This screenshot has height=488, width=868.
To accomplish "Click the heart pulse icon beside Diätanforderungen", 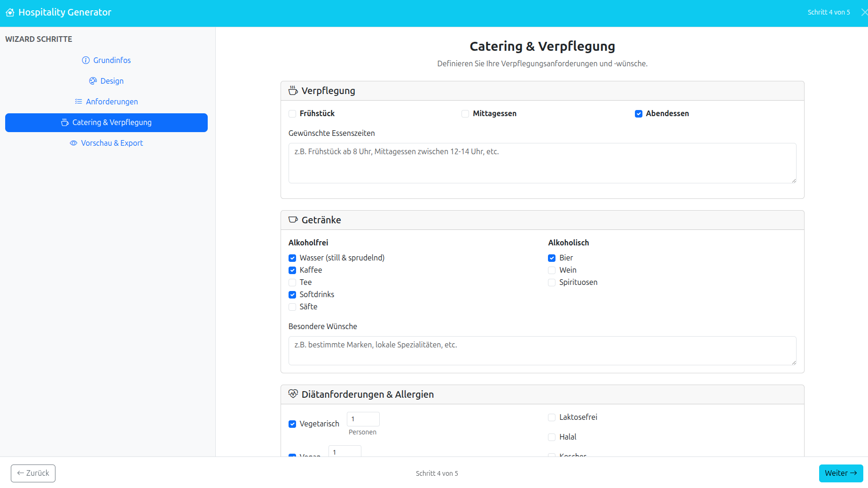I will tap(293, 394).
